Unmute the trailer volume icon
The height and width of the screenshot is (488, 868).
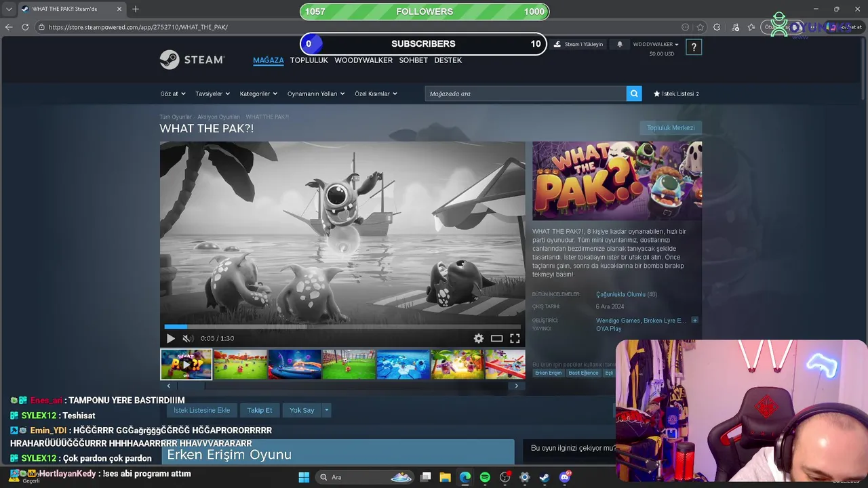(x=188, y=338)
